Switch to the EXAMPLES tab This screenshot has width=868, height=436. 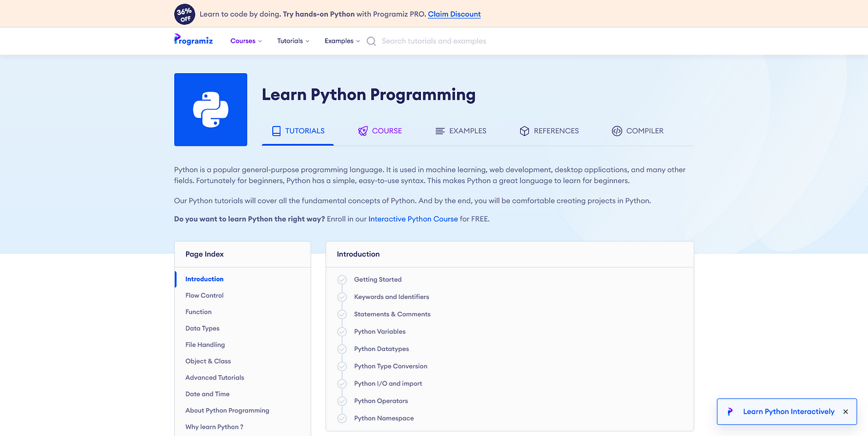461,131
